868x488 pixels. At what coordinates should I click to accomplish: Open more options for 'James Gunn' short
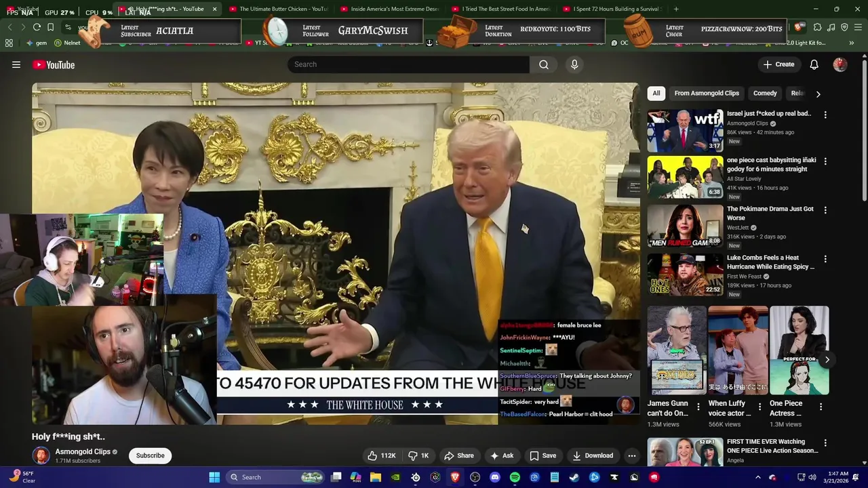click(x=698, y=407)
